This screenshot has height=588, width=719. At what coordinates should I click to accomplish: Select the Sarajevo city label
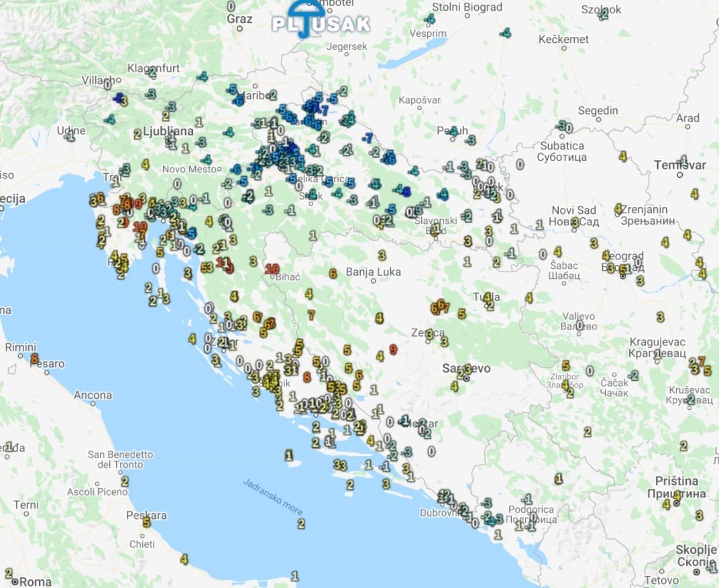tap(467, 369)
